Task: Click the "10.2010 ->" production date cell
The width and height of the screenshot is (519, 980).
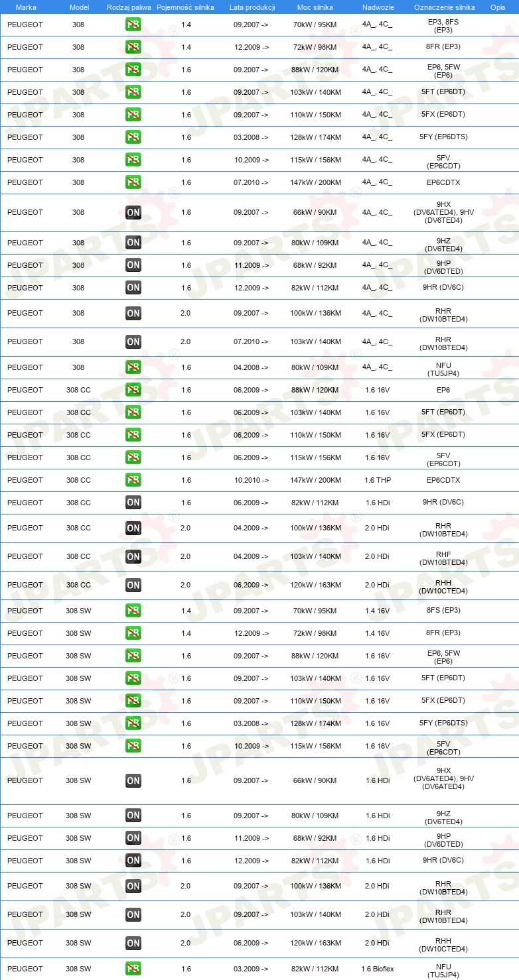Action: (x=251, y=480)
